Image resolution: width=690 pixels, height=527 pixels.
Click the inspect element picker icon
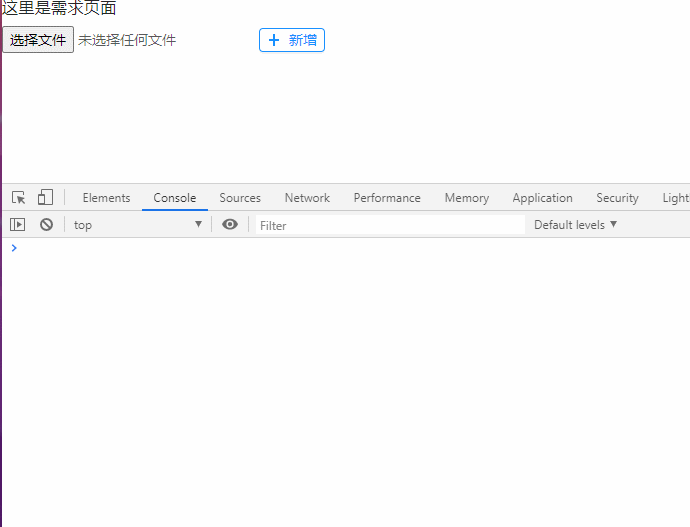18,198
